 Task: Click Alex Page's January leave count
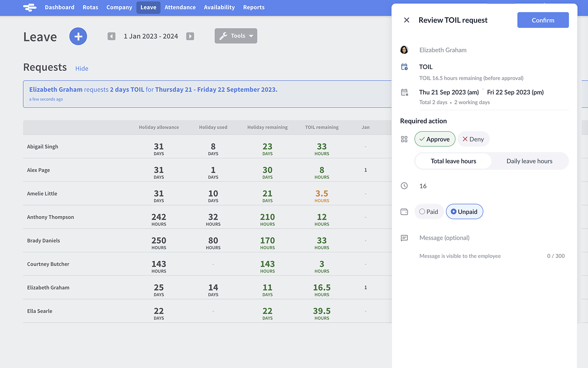366,170
